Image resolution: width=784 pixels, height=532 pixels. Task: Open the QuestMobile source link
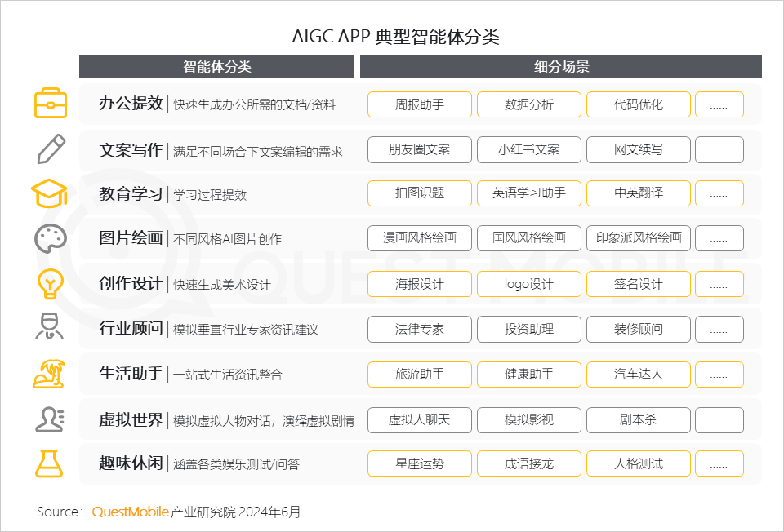click(131, 512)
